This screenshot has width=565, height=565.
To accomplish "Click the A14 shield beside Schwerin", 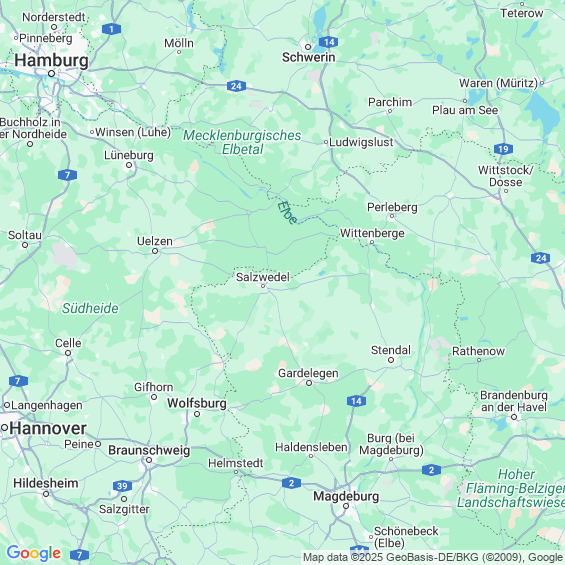I will (329, 42).
